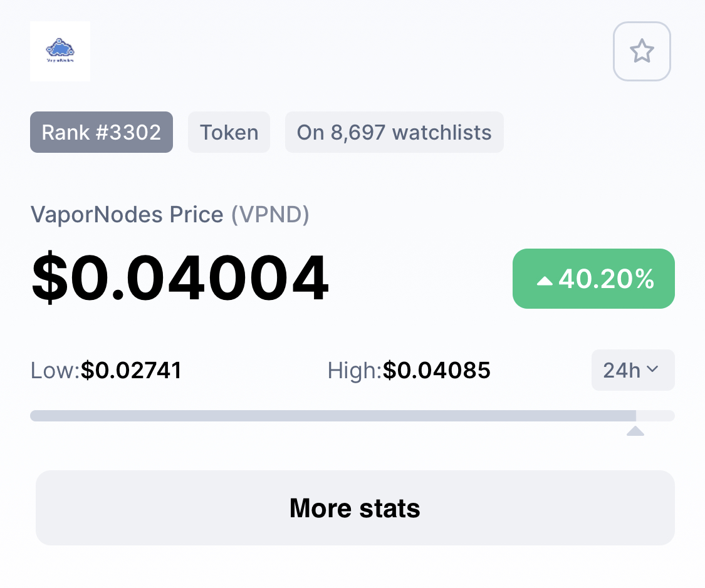Click the (VPND) ticker symbol
This screenshot has width=705, height=588.
pyautogui.click(x=270, y=214)
